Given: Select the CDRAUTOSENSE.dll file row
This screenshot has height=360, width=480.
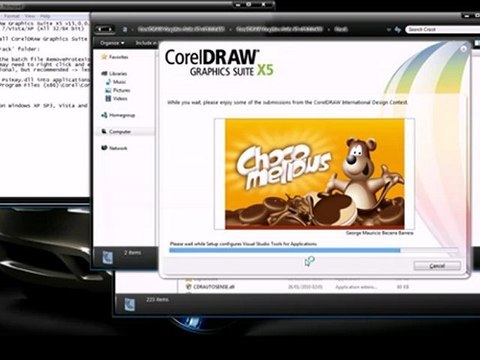Looking at the screenshot, I should point(297,287).
